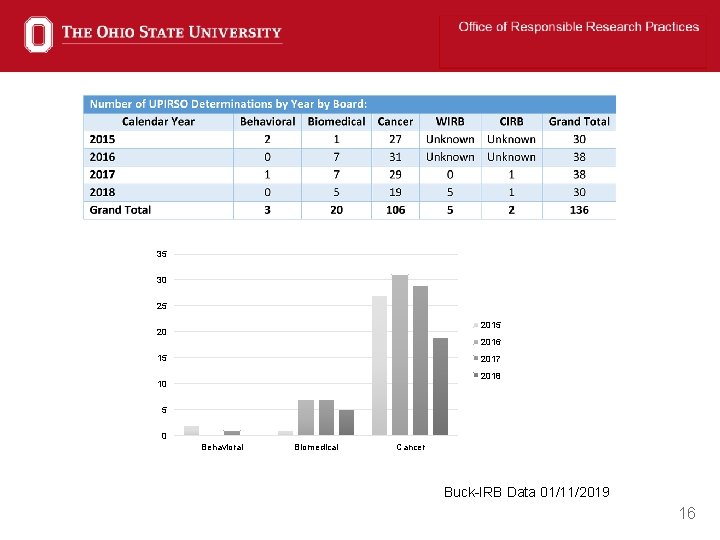Screen dimensions: 720x540
Task: Select the Grand Total row label
Action: [120, 210]
